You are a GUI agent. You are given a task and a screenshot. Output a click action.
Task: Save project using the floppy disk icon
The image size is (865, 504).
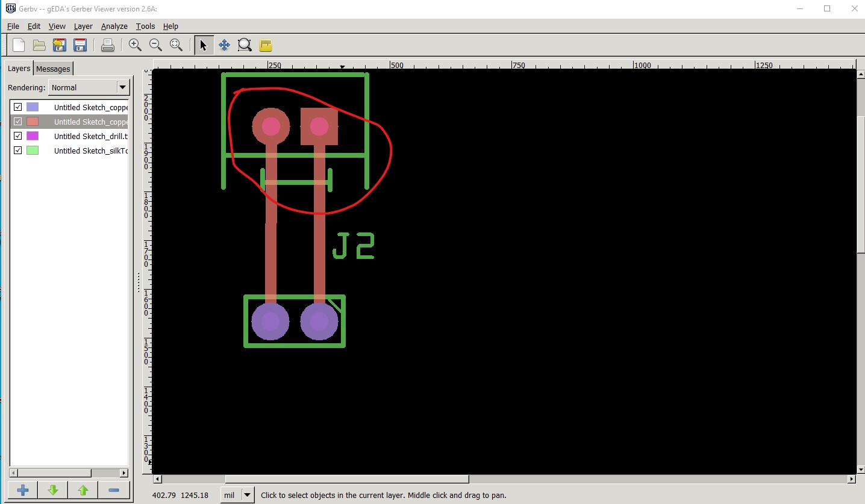click(80, 45)
